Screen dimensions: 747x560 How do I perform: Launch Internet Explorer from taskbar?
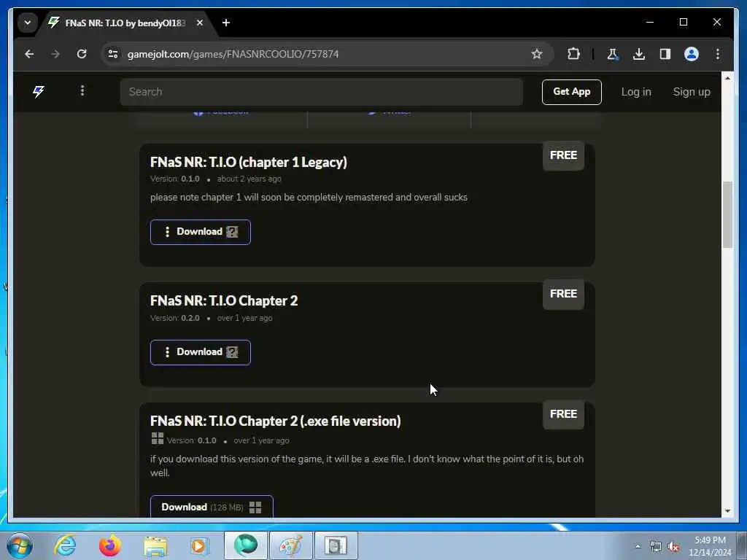[x=65, y=545]
